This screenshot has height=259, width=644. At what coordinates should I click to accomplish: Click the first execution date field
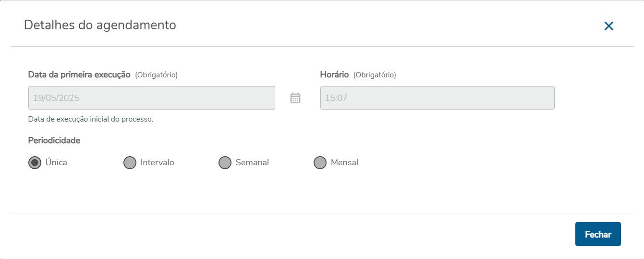[x=151, y=98]
